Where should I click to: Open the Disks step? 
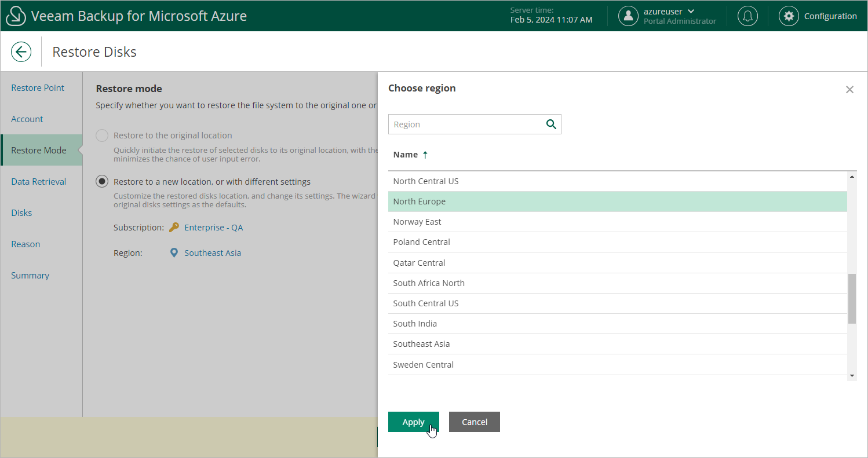[21, 213]
